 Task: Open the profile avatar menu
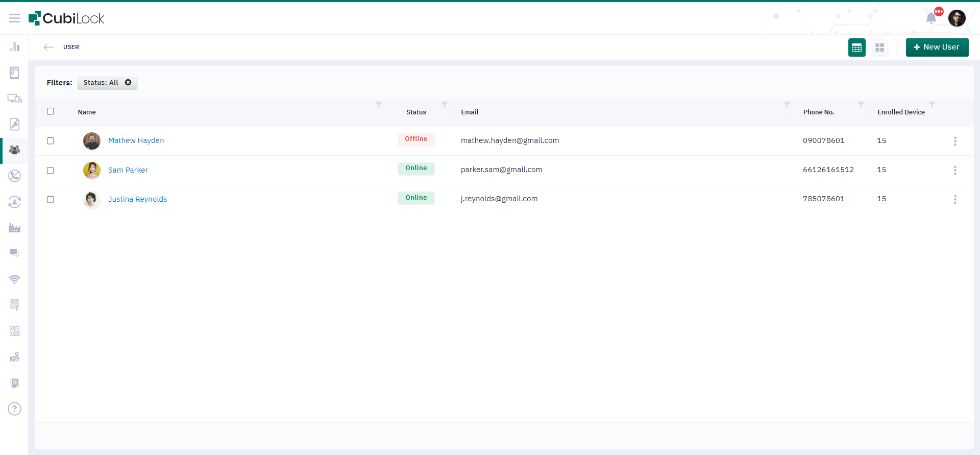(957, 18)
